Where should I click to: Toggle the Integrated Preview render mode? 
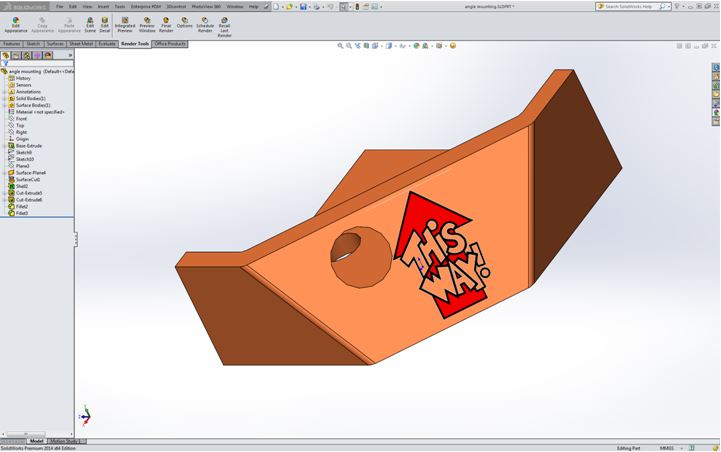125,23
